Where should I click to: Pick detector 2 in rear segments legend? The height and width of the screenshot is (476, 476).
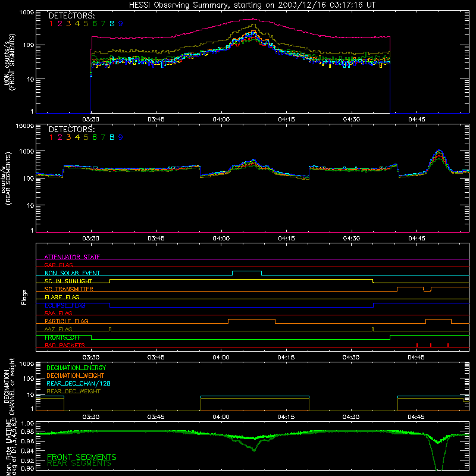(x=60, y=137)
